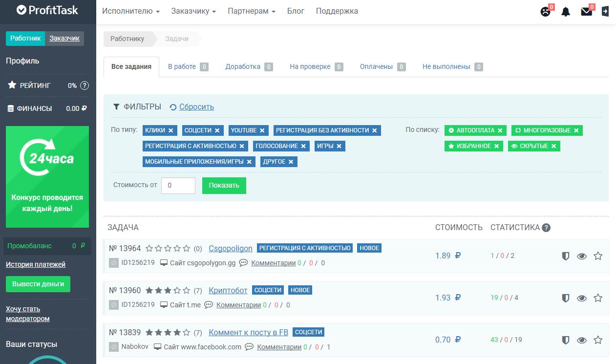The width and height of the screenshot is (616, 364).
Task: Select the Все задания tab
Action: point(131,67)
